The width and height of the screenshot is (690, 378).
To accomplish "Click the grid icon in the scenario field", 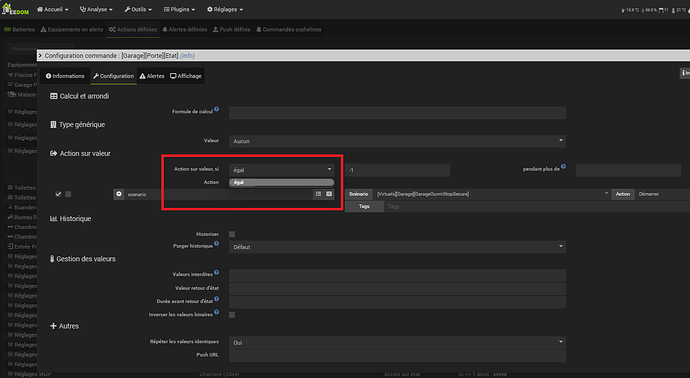I will coord(329,194).
